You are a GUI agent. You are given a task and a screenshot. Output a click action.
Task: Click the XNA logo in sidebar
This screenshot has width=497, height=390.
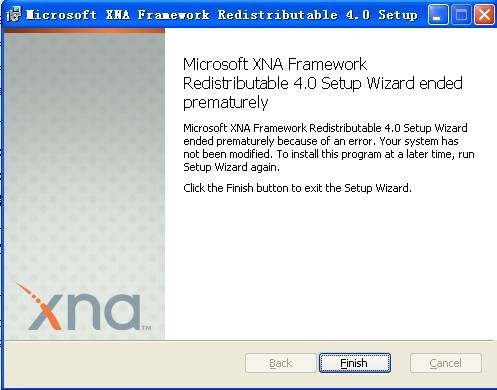pos(83,306)
